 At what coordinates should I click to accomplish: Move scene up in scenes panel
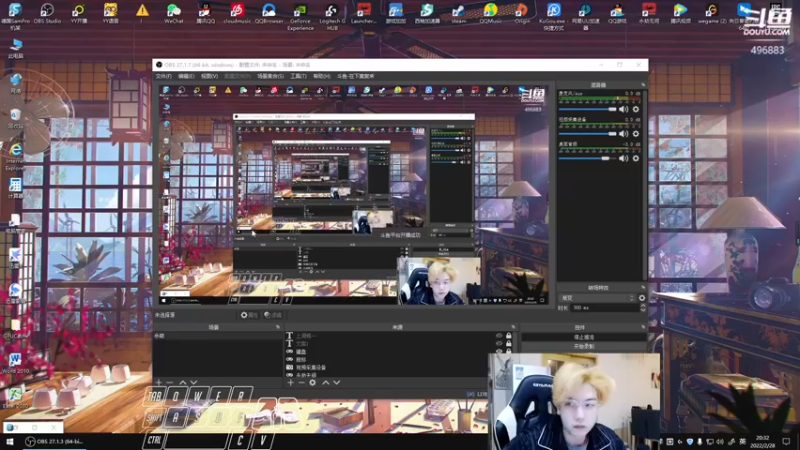pos(183,382)
